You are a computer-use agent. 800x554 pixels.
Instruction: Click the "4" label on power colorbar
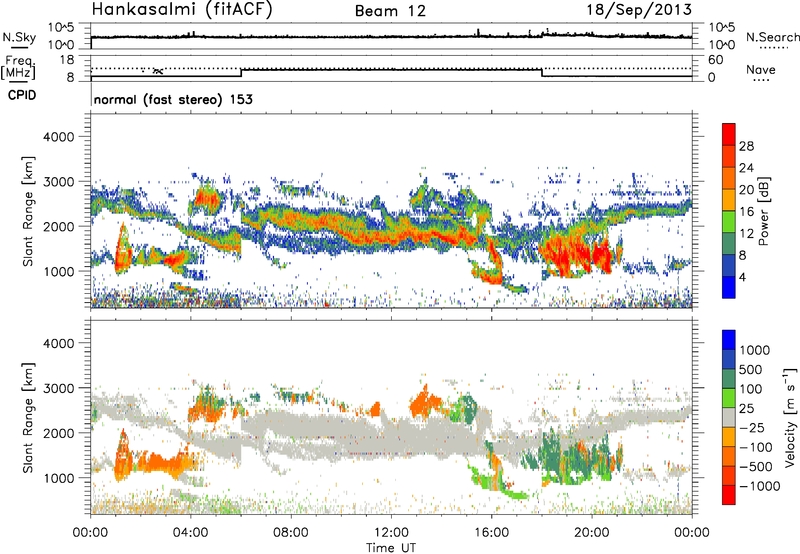click(742, 277)
